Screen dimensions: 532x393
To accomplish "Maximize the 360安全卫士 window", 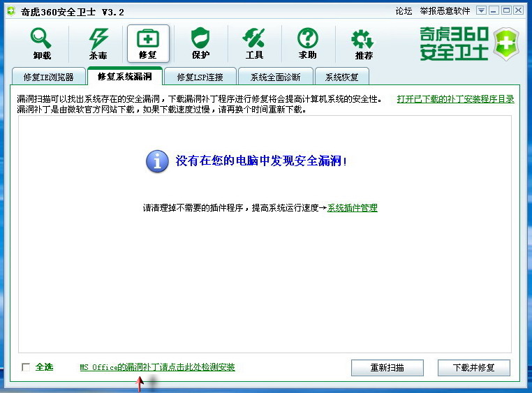I will click(506, 10).
